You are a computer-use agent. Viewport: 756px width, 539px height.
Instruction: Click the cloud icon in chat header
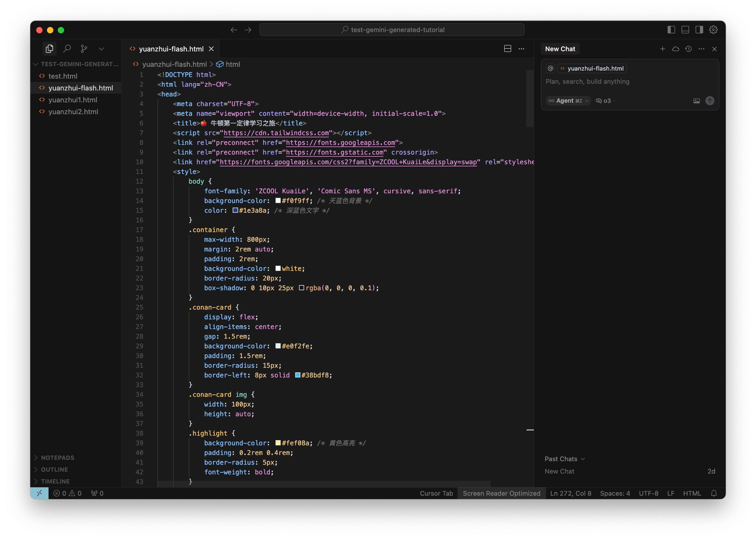tap(675, 49)
